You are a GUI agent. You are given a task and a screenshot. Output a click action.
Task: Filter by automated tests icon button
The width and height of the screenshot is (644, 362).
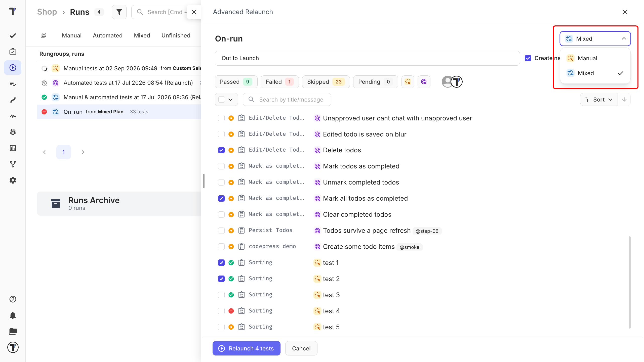pos(424,82)
